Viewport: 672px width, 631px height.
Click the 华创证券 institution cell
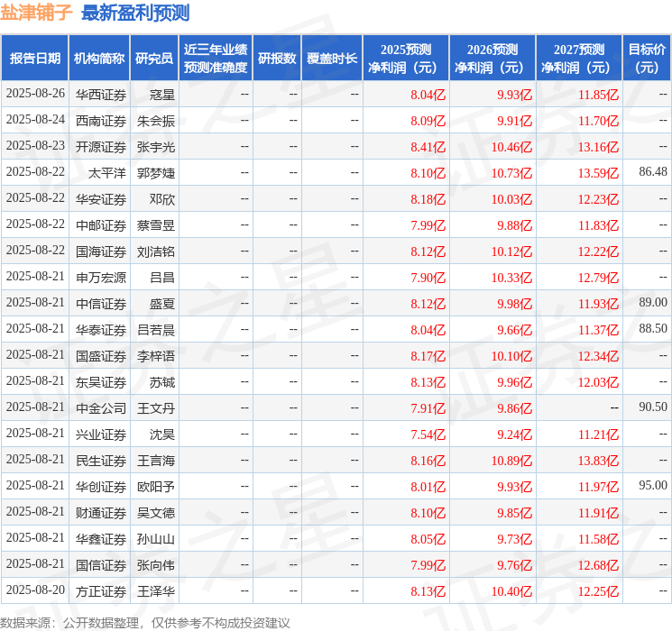pyautogui.click(x=101, y=487)
